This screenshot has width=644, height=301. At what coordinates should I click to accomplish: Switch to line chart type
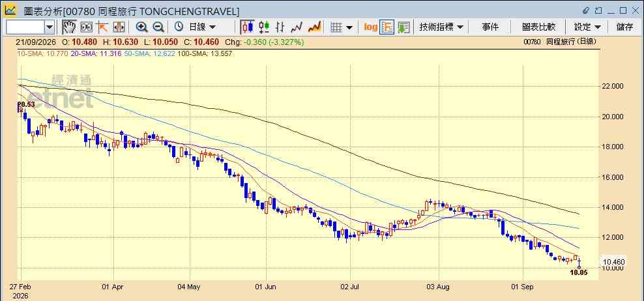click(x=297, y=27)
